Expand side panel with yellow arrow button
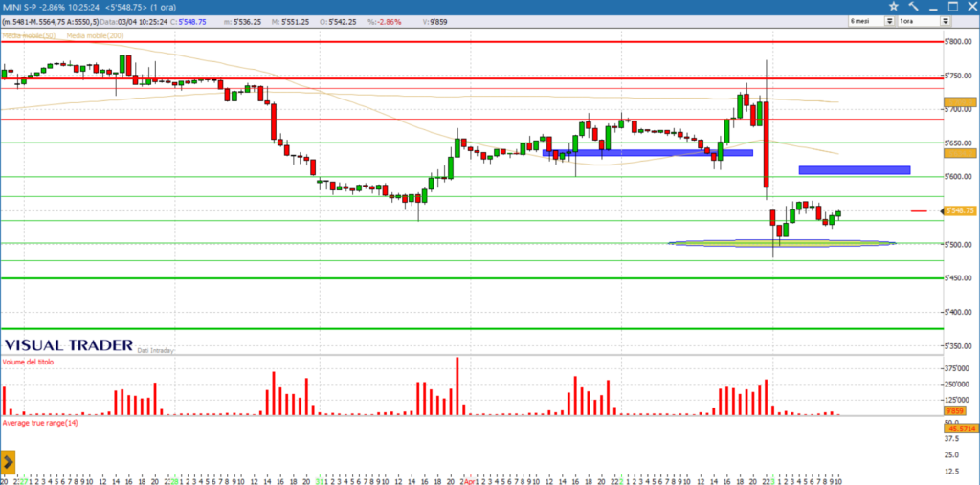980x485 pixels. [8, 462]
